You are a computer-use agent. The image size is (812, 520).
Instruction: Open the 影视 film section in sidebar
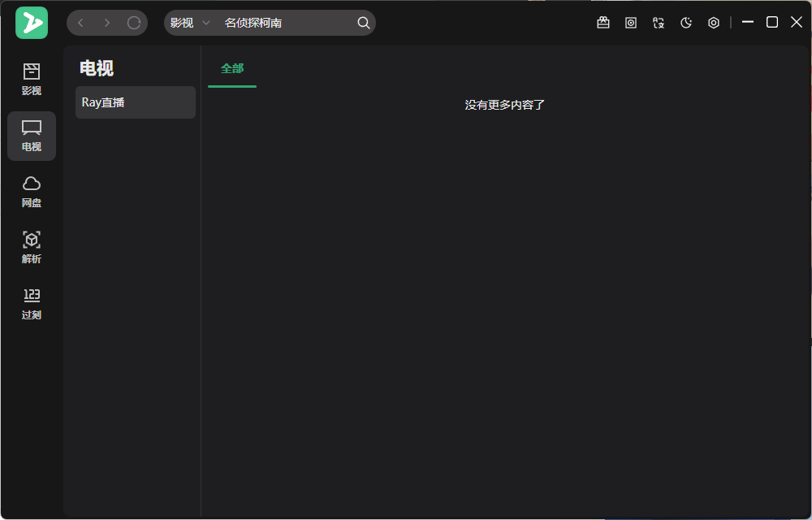click(x=32, y=80)
